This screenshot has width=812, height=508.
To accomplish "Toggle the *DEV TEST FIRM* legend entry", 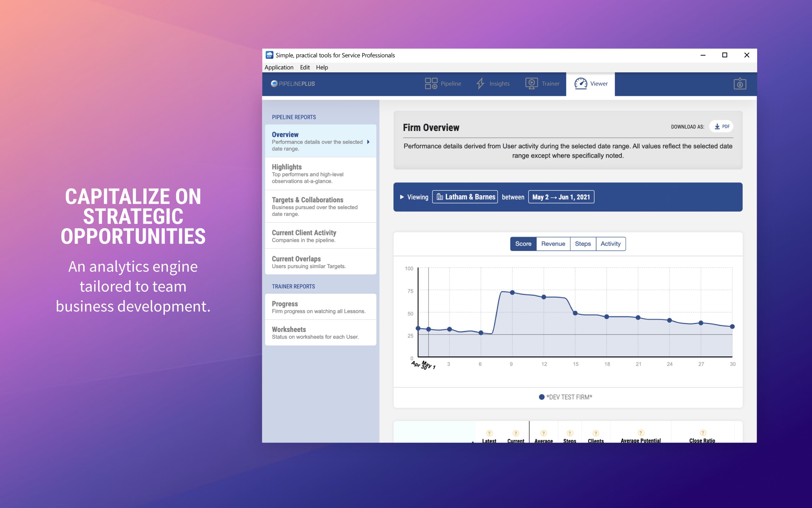I will point(565,397).
